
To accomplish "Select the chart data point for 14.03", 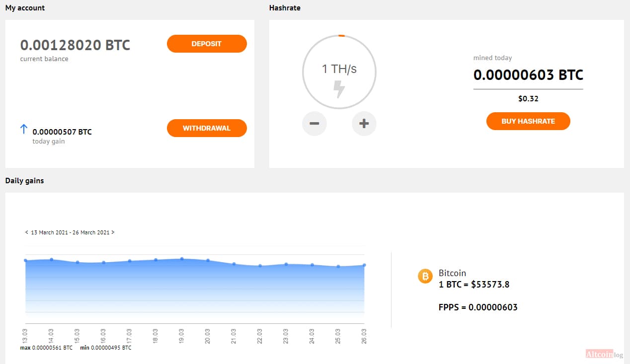I will coord(51,259).
